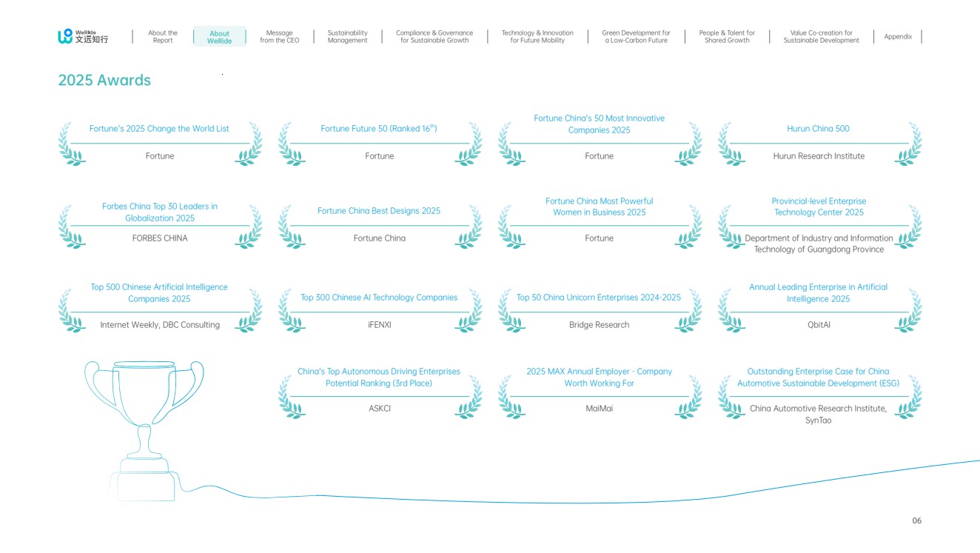Viewport: 980px width, 553px height.
Task: Select Annual Leading Enterprise in Artificial Intelligence 2025
Action: [818, 293]
